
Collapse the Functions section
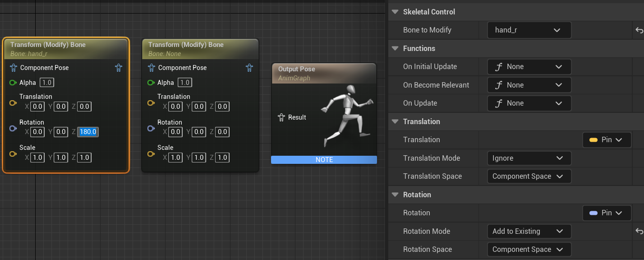coord(396,48)
